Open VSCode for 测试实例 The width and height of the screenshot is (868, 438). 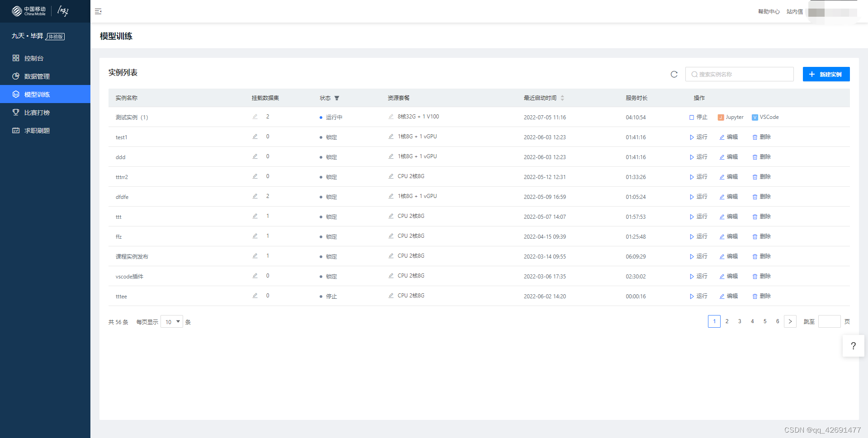coord(765,117)
